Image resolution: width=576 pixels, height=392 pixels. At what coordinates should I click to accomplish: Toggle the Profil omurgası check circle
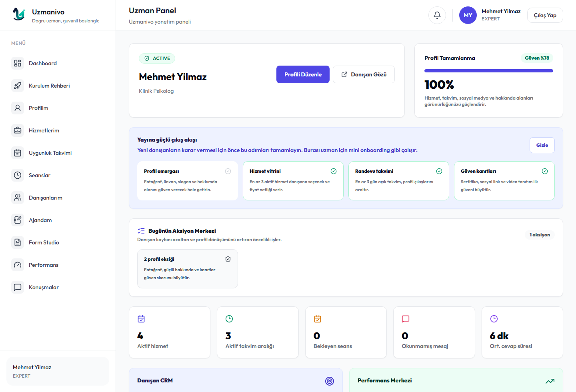pyautogui.click(x=228, y=171)
